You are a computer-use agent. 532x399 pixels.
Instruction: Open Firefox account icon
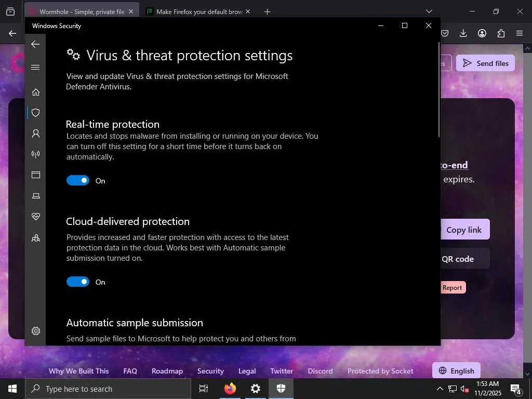482,33
